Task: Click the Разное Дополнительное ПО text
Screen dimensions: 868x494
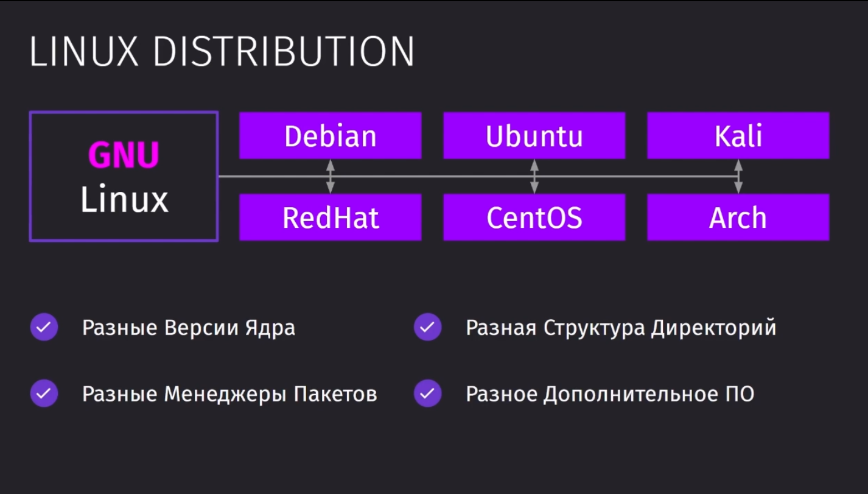Action: point(610,395)
